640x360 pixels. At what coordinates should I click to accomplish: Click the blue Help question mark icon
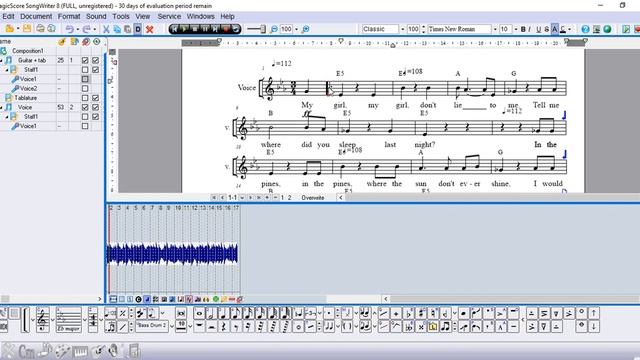(x=585, y=29)
